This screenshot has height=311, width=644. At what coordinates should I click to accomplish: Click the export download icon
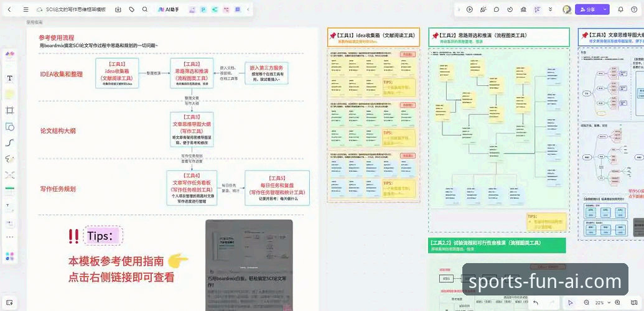tap(118, 9)
